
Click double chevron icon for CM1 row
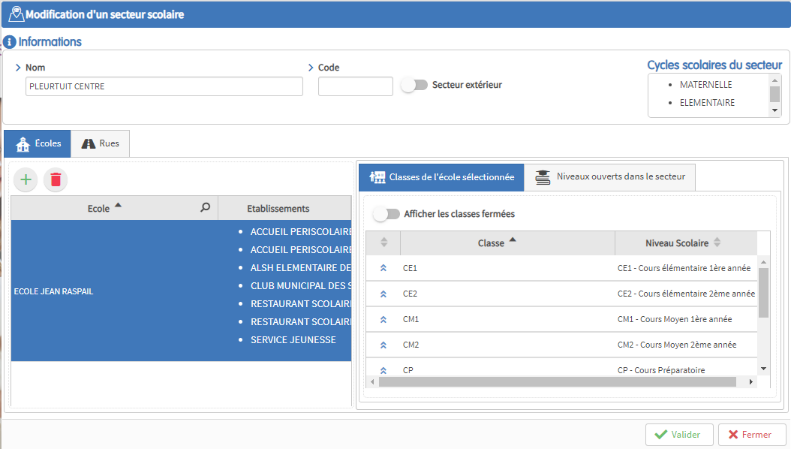(x=383, y=319)
